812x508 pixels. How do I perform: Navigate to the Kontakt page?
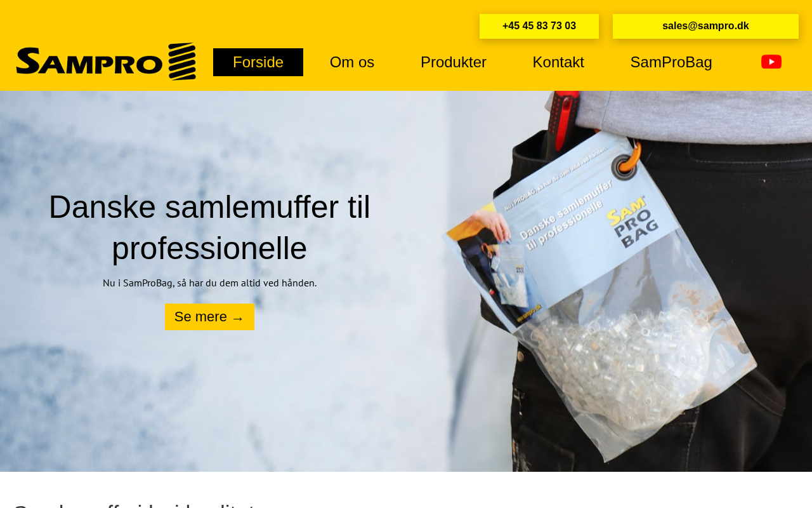(558, 62)
